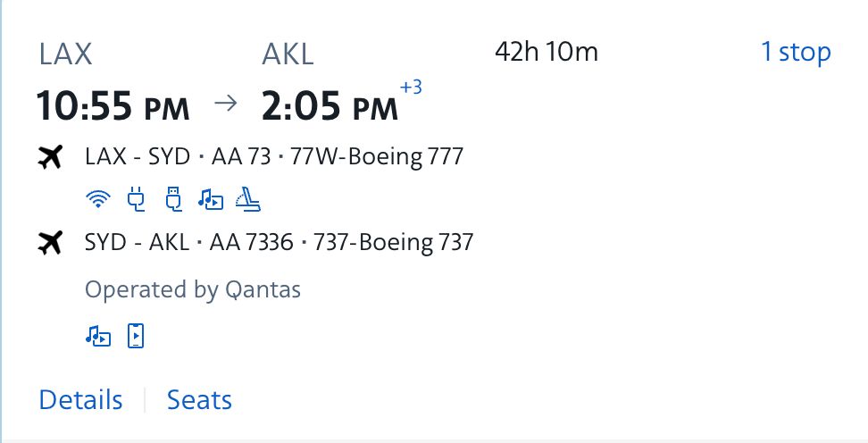
Task: Click the 42h 10m total duration
Action: [546, 53]
